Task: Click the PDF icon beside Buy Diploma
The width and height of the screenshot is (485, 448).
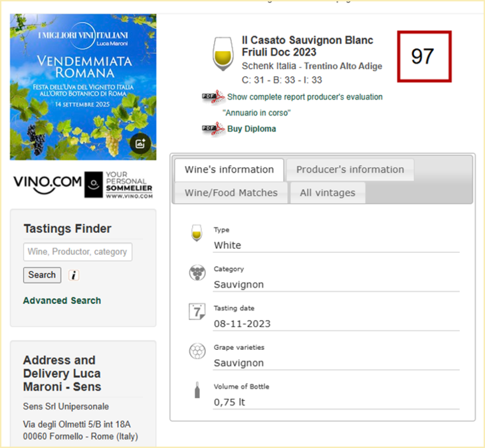Action: point(213,129)
